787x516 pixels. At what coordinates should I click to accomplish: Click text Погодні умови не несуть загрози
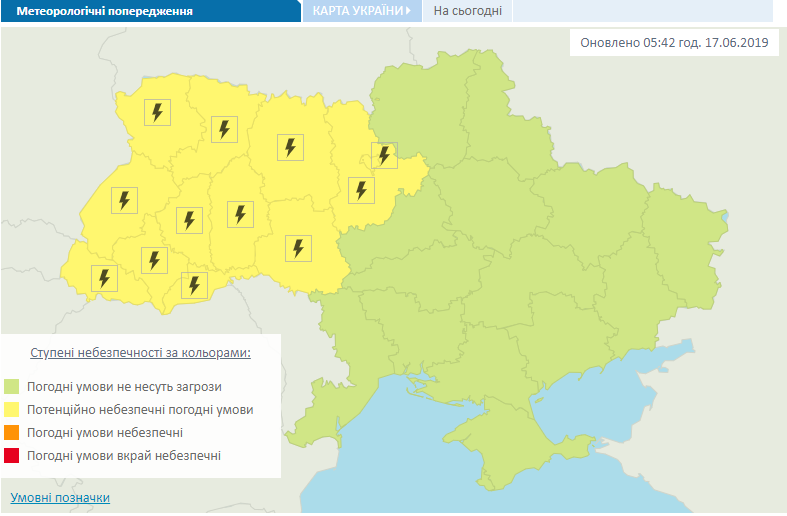click(124, 387)
